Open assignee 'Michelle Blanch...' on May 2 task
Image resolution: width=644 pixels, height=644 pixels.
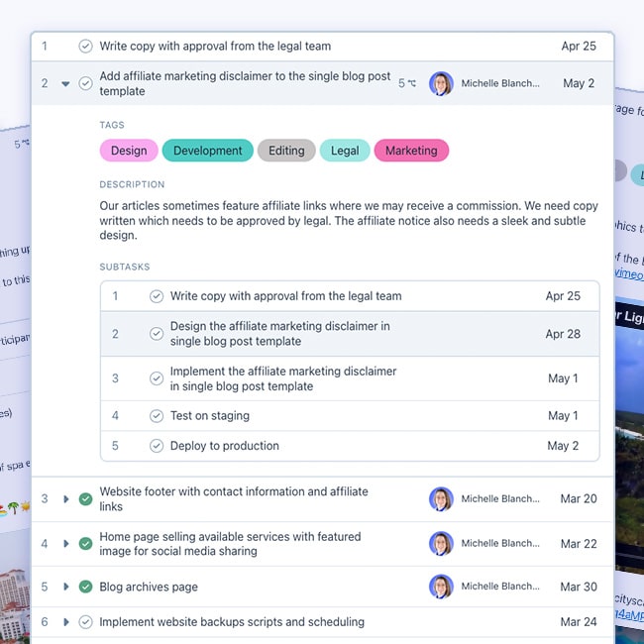pyautogui.click(x=500, y=83)
